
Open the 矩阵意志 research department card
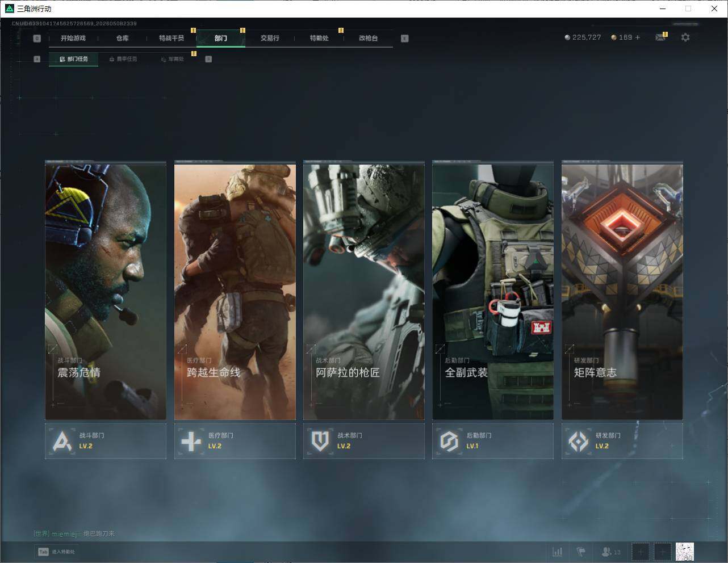tap(622, 291)
